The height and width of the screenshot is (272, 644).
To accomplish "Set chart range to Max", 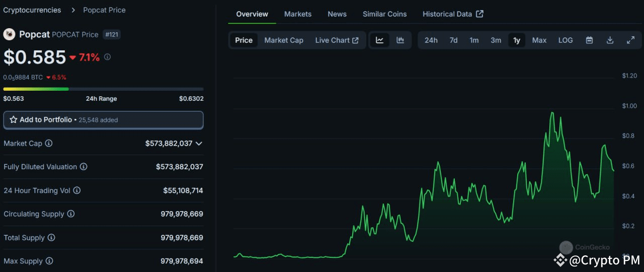I will click(x=539, y=40).
